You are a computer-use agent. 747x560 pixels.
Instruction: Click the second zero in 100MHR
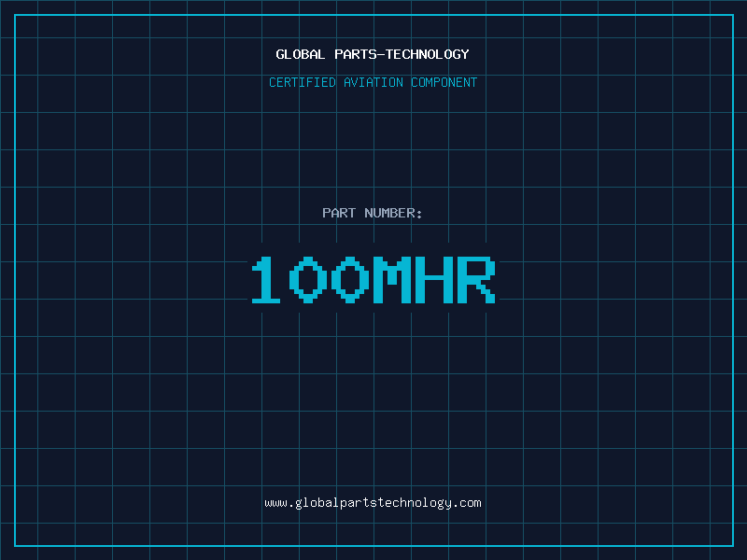[x=348, y=280]
